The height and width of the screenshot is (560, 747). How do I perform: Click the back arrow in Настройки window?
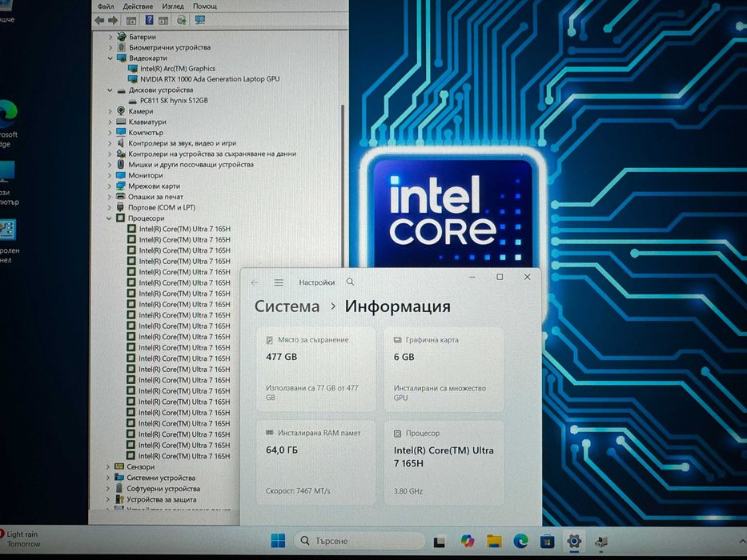[255, 282]
